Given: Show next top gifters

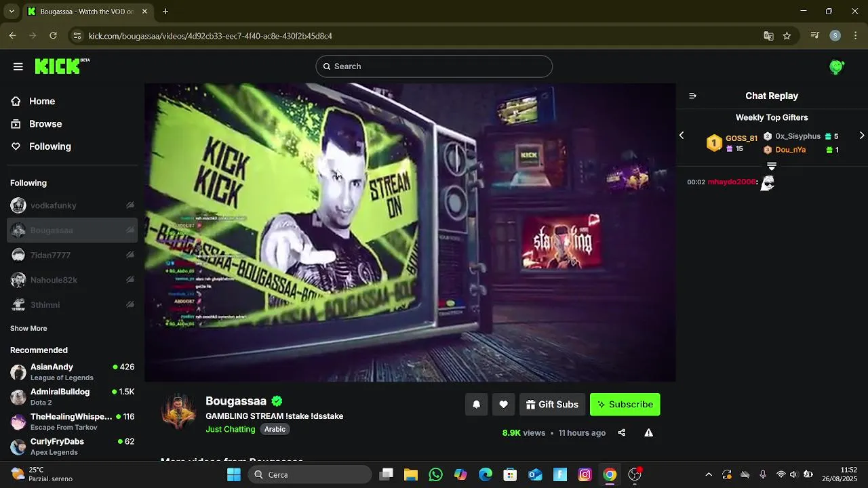Looking at the screenshot, I should click(x=862, y=136).
